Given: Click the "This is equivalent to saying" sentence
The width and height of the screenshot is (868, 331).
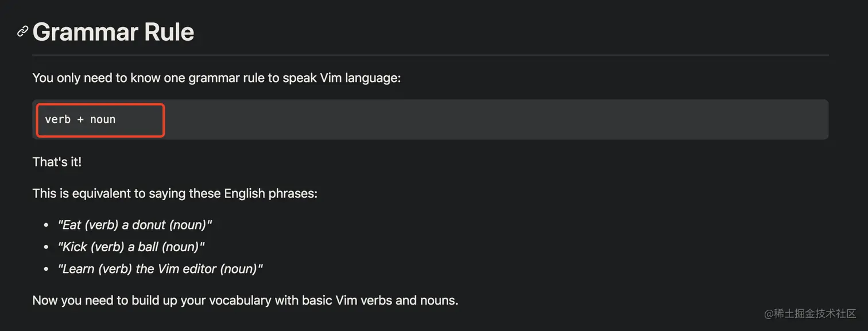Looking at the screenshot, I should tap(175, 193).
